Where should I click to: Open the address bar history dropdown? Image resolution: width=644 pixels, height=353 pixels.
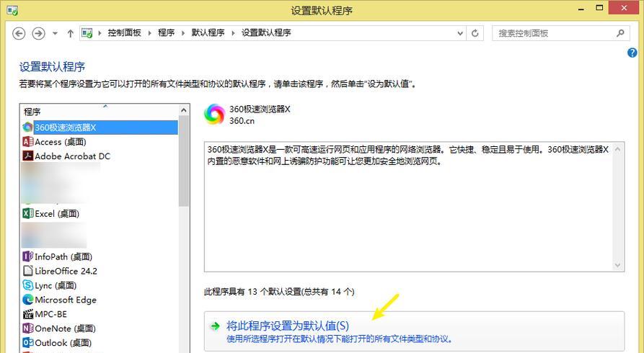click(x=460, y=33)
